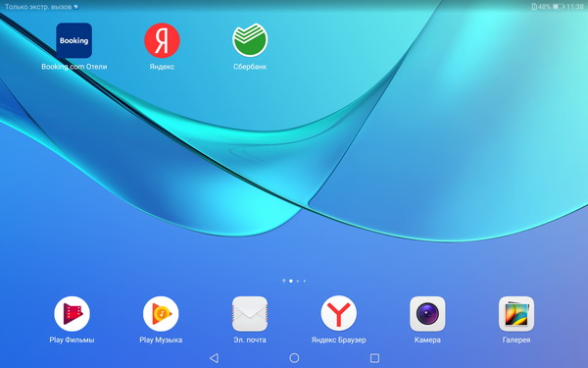Viewport: 588px width, 368px height.
Task: Go to the first home screen page dot
Action: click(284, 281)
